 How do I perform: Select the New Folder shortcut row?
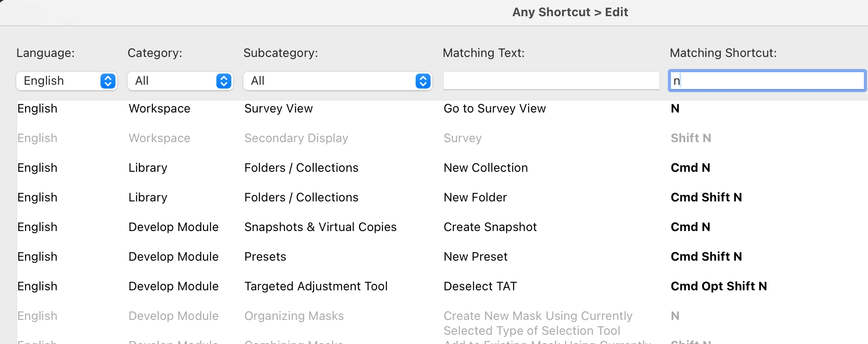click(475, 198)
